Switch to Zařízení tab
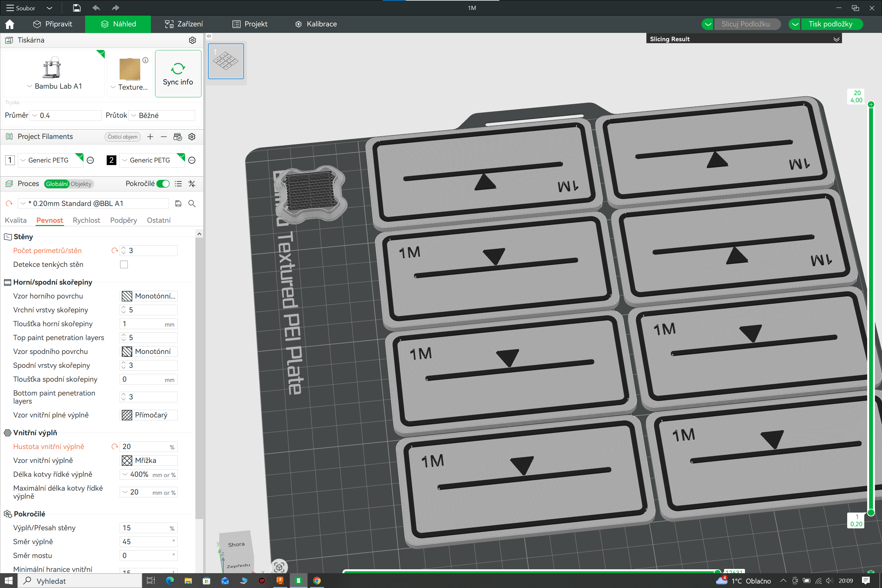The width and height of the screenshot is (882, 588). pyautogui.click(x=184, y=24)
